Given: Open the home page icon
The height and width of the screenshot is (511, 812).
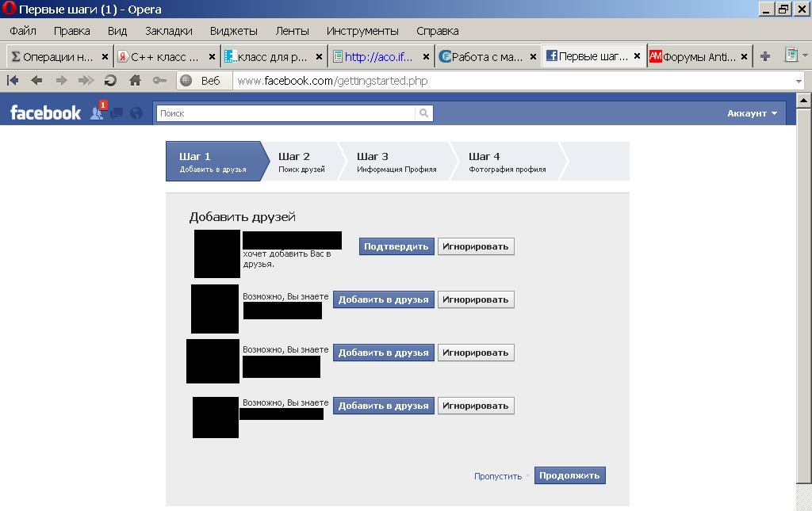Looking at the screenshot, I should [x=135, y=80].
